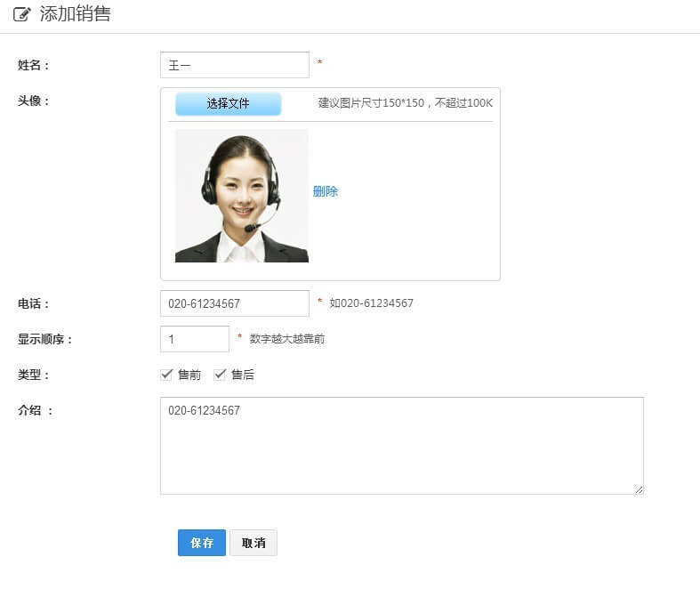Click the 显示顺序 input with value 1

[195, 339]
